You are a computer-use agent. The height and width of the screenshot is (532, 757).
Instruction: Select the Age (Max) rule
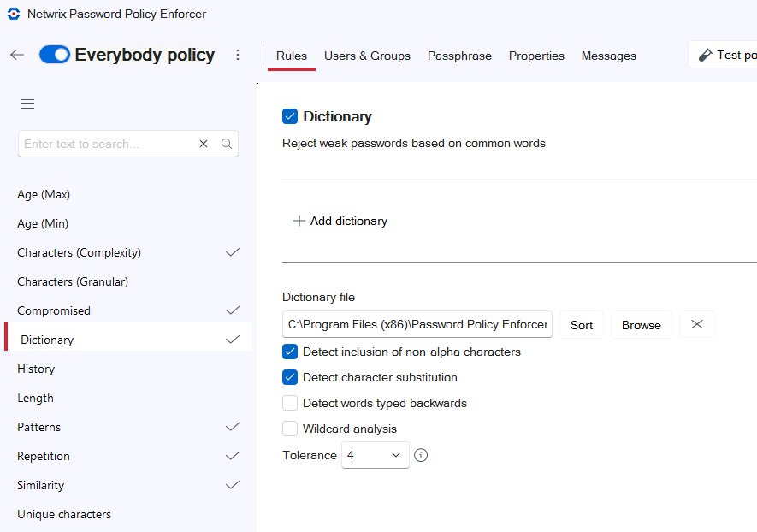[x=128, y=194]
